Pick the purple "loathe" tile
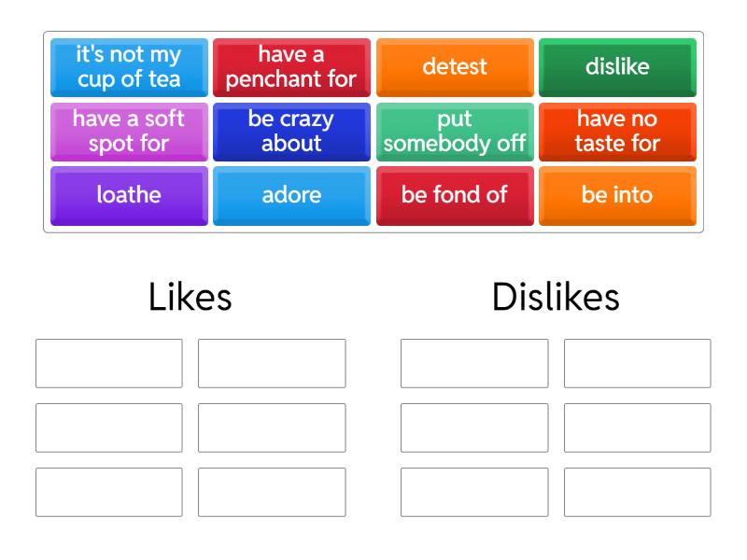The width and height of the screenshot is (747, 560). pyautogui.click(x=129, y=196)
